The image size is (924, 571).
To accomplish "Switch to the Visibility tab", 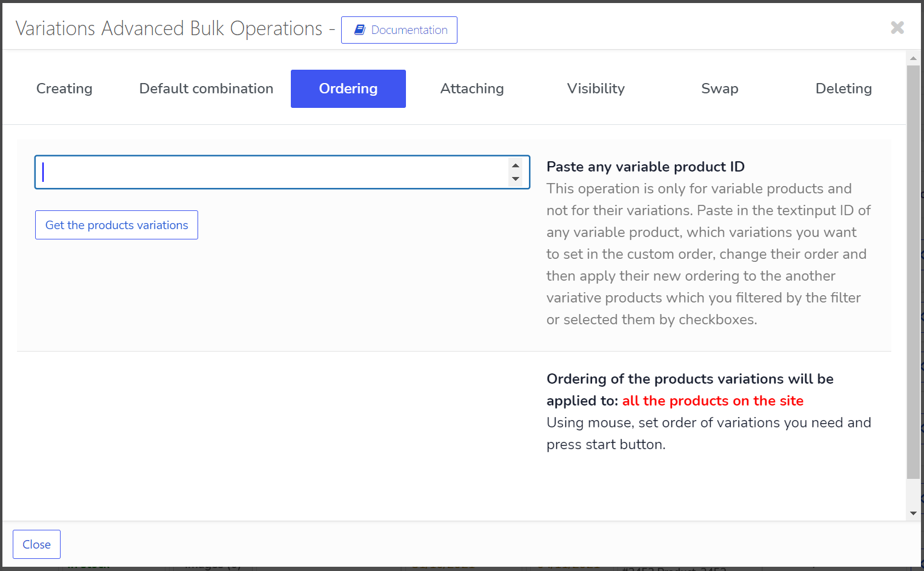I will pyautogui.click(x=596, y=88).
